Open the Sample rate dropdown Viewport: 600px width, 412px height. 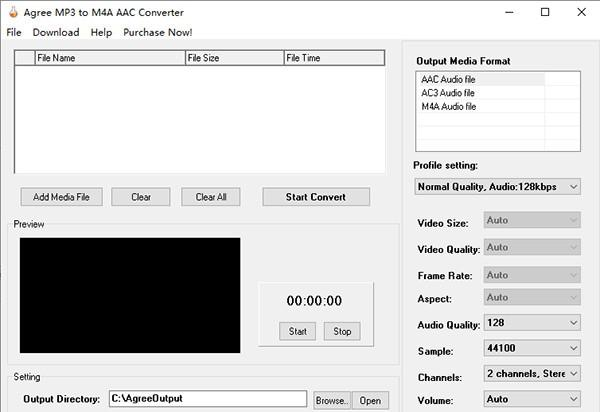(532, 348)
